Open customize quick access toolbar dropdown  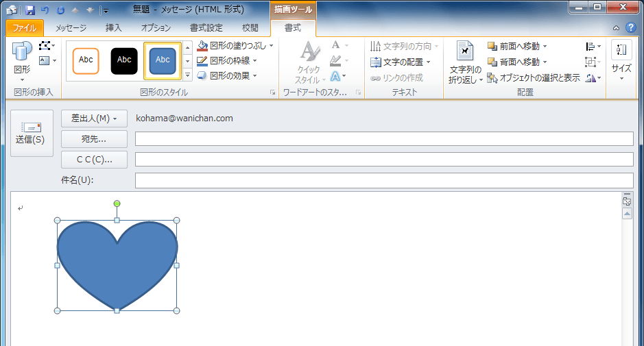[x=106, y=10]
